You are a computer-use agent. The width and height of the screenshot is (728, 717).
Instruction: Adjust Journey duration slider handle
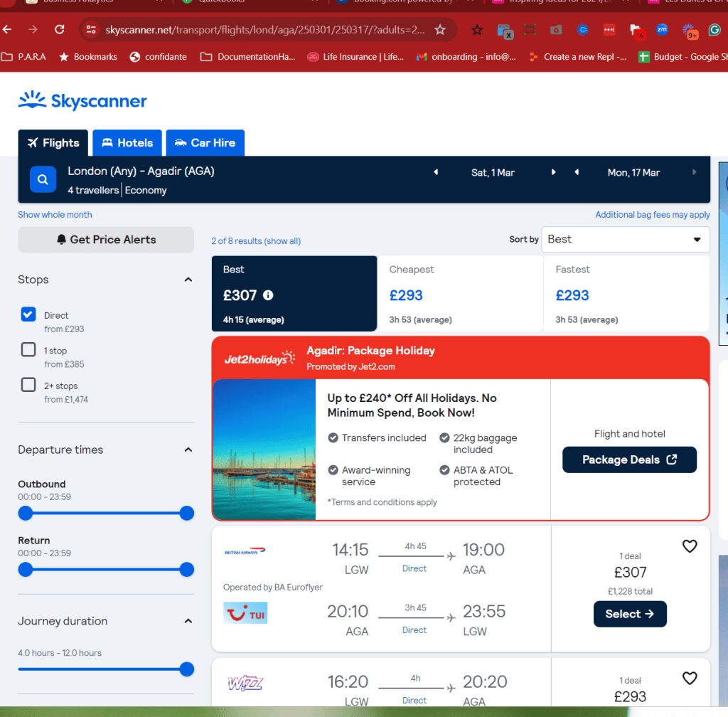point(187,669)
